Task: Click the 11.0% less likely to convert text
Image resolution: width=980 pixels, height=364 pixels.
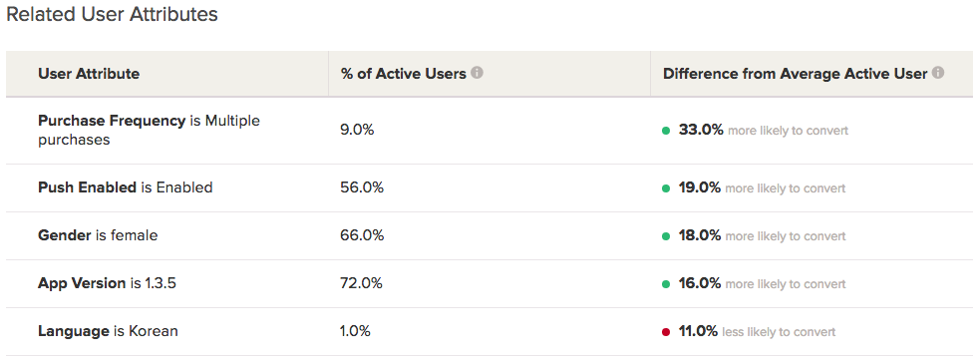Action: pos(757,331)
